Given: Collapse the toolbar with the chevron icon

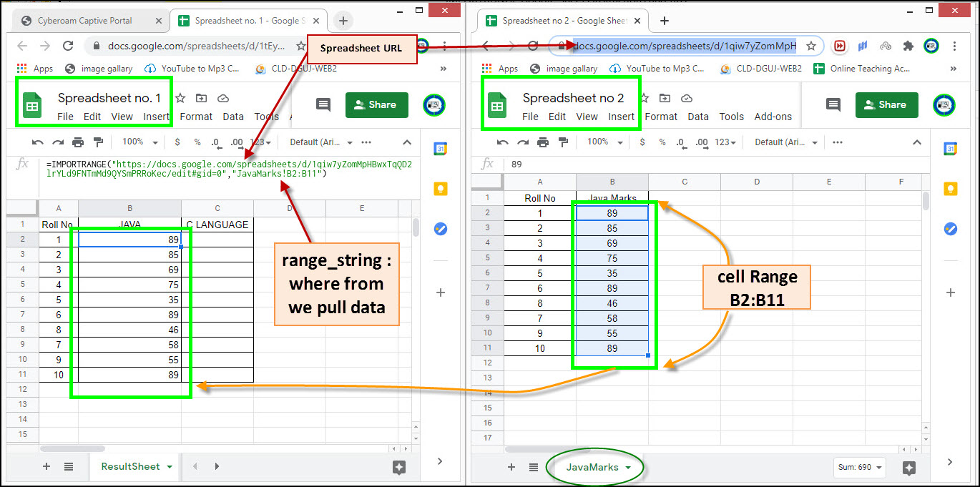Looking at the screenshot, I should pyautogui.click(x=917, y=142).
